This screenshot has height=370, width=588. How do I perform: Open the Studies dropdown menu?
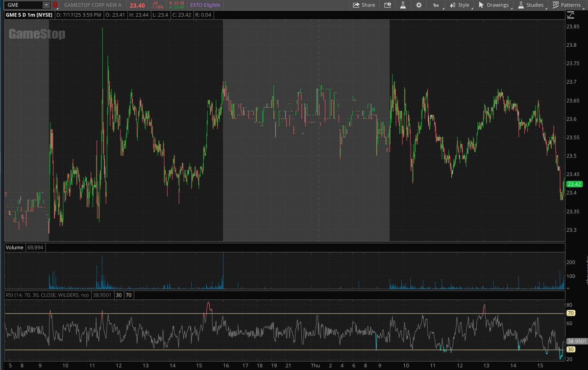click(531, 5)
